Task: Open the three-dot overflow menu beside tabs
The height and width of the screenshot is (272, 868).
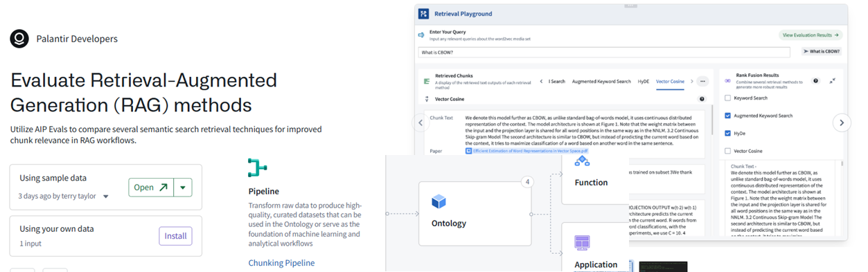Action: coord(702,81)
